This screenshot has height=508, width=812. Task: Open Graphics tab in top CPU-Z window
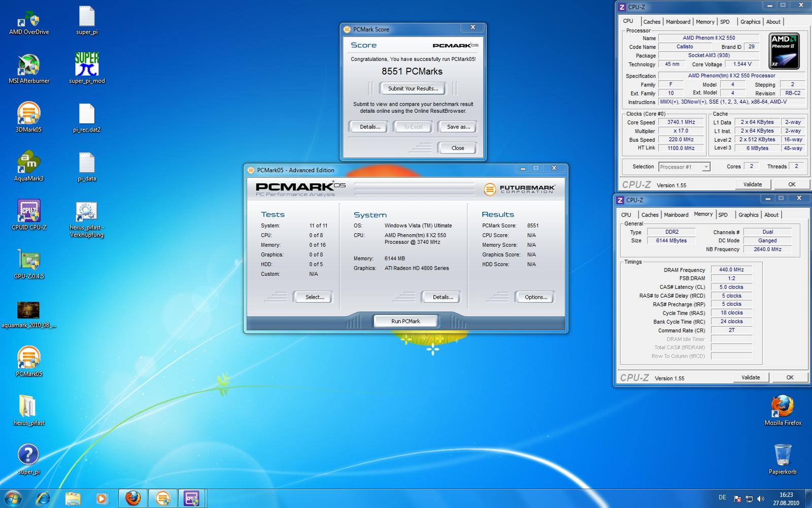coord(750,22)
